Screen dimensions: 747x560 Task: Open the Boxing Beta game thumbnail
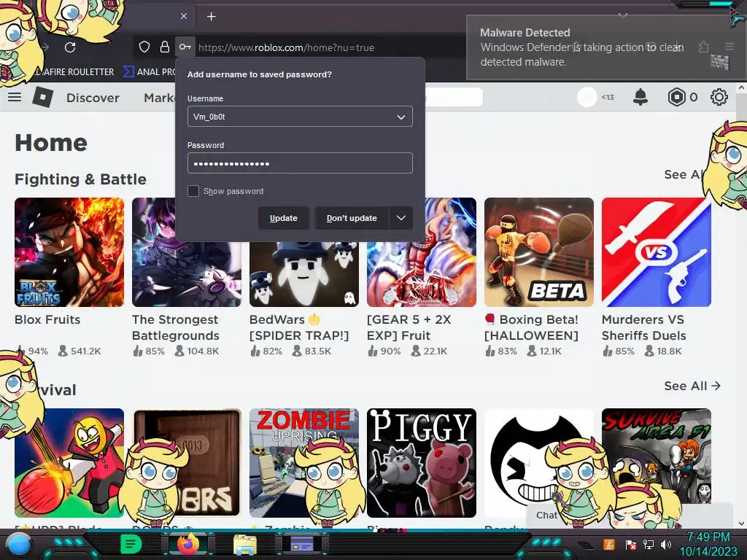539,252
